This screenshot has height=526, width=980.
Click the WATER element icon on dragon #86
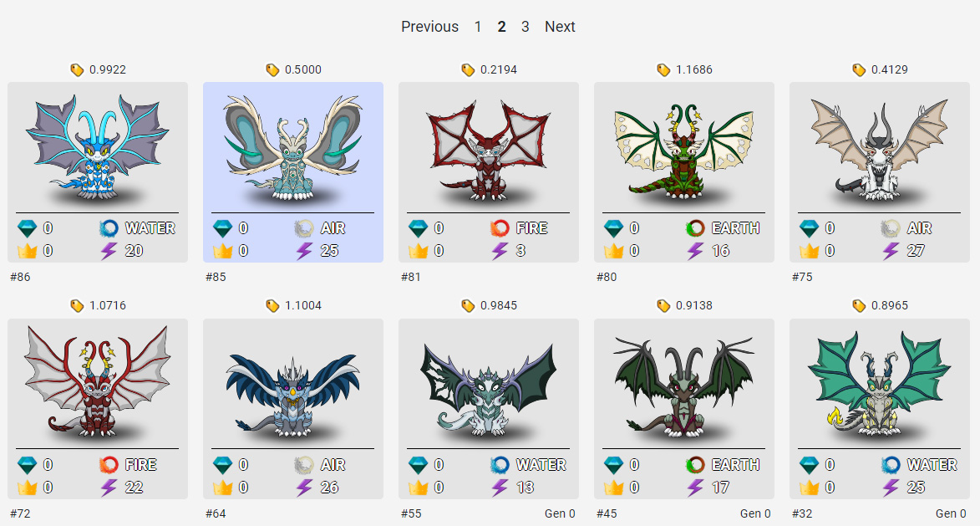pyautogui.click(x=109, y=228)
